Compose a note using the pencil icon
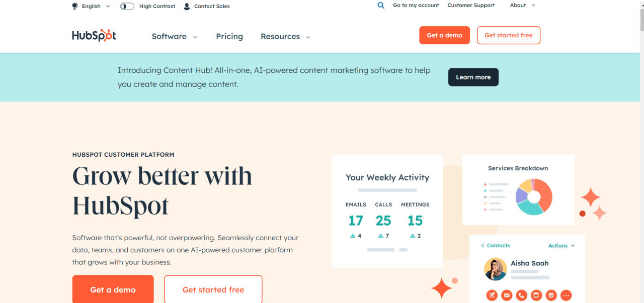Viewport: 644px width, 303px height. point(492,295)
